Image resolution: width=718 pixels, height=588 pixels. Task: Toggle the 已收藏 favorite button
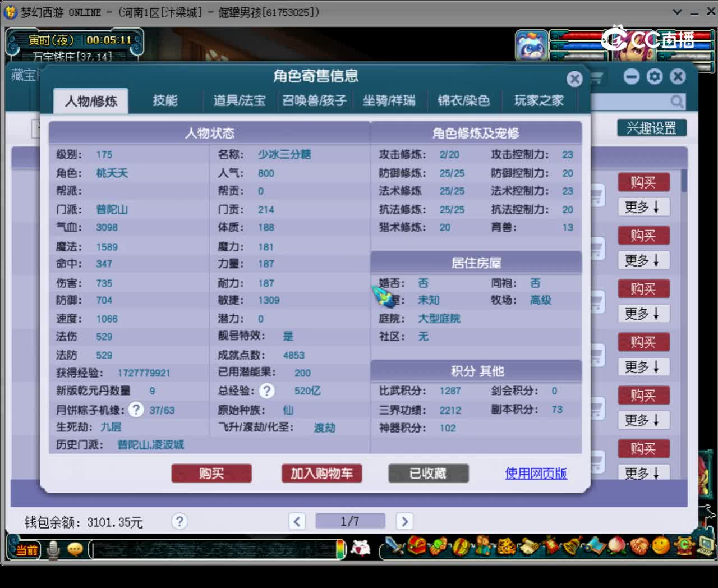click(x=428, y=474)
